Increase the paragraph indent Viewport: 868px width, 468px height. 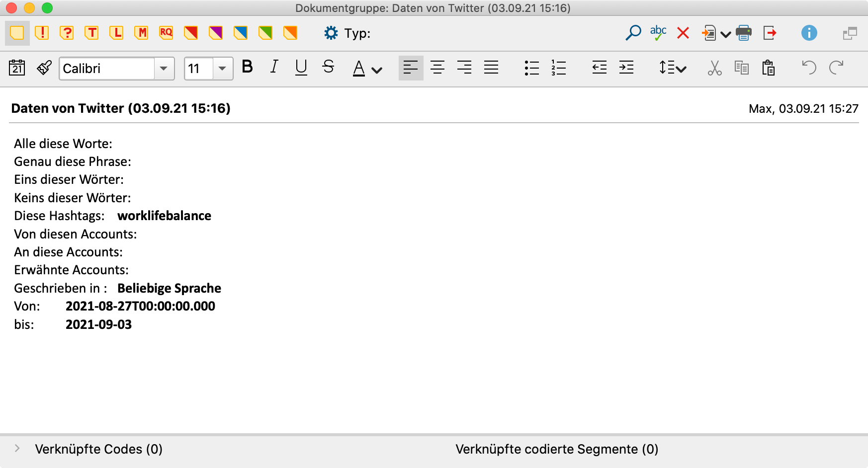(x=626, y=68)
